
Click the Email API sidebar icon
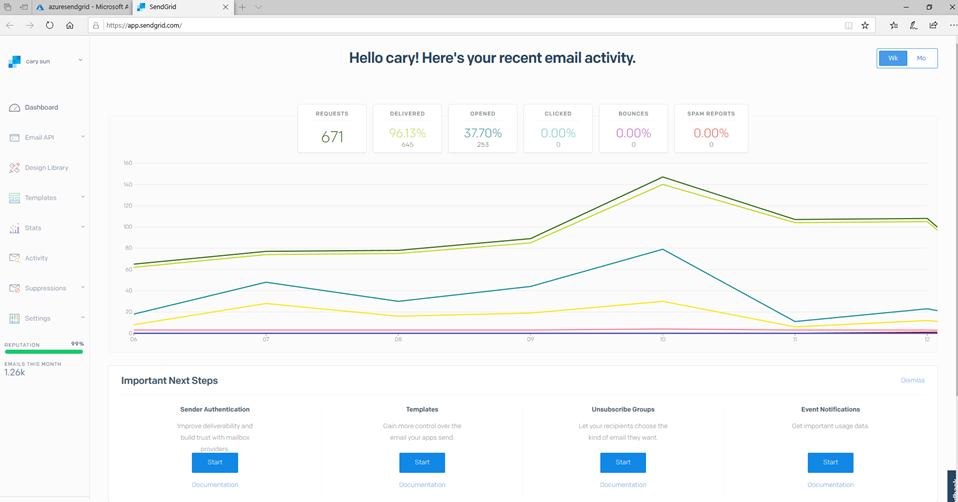[x=14, y=137]
